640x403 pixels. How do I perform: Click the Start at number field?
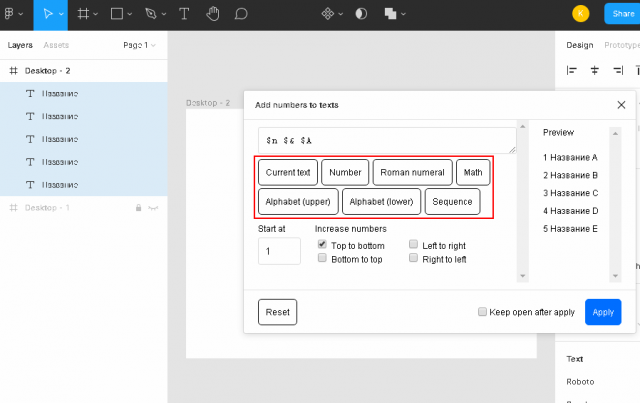pos(279,251)
